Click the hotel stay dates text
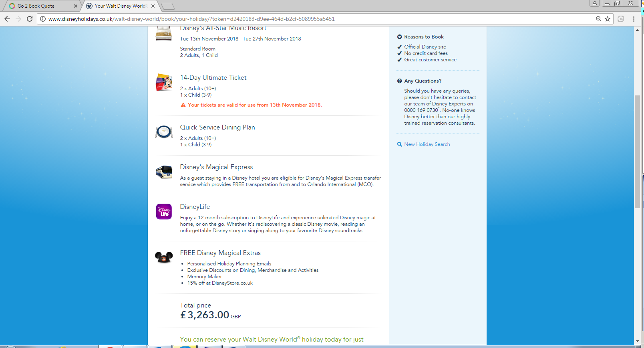The width and height of the screenshot is (644, 348). pyautogui.click(x=240, y=39)
